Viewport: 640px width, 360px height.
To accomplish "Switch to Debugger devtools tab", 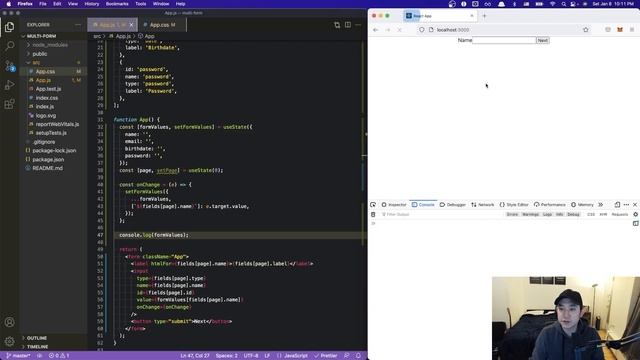I will pyautogui.click(x=453, y=204).
